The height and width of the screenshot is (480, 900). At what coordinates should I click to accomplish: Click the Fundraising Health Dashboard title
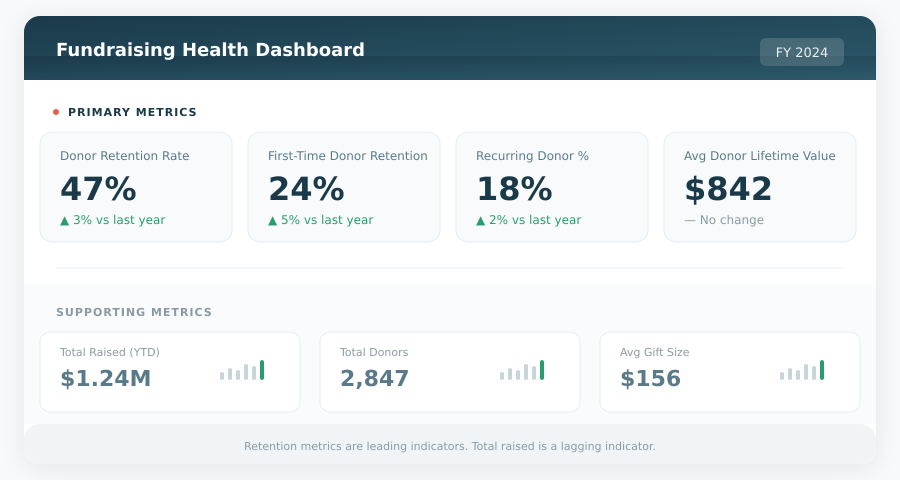[210, 50]
